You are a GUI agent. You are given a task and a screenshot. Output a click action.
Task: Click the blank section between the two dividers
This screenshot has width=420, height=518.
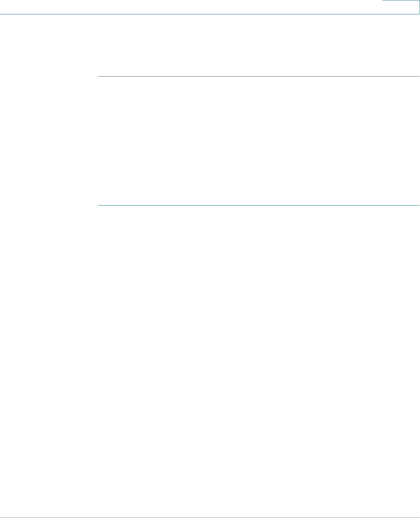click(x=259, y=141)
